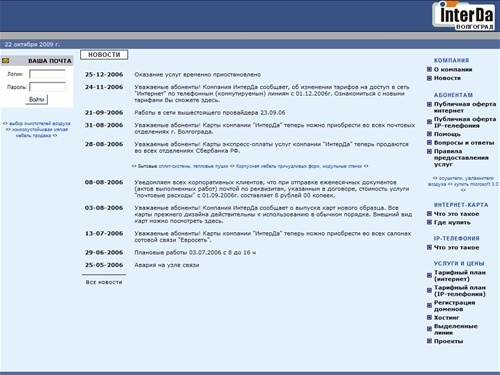Click the Услуги и цены section heading
Screen dimensions: 500x375
pyautogui.click(x=459, y=263)
